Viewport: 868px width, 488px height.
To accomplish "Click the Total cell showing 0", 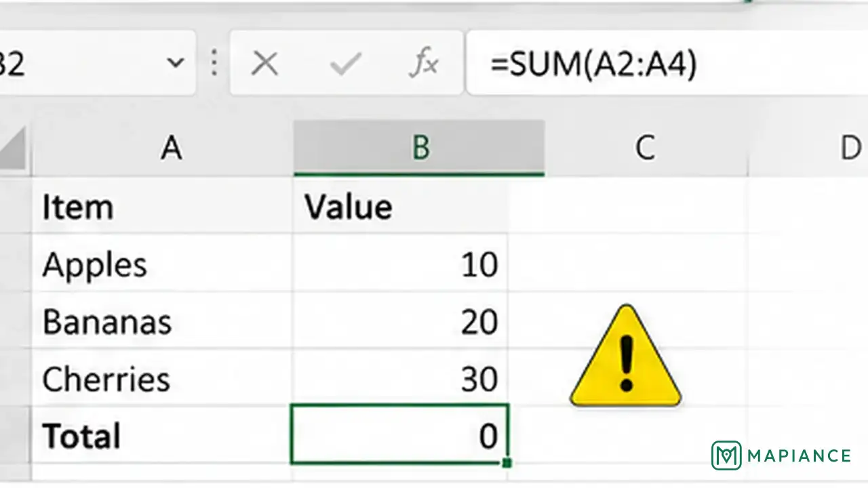I will 399,434.
